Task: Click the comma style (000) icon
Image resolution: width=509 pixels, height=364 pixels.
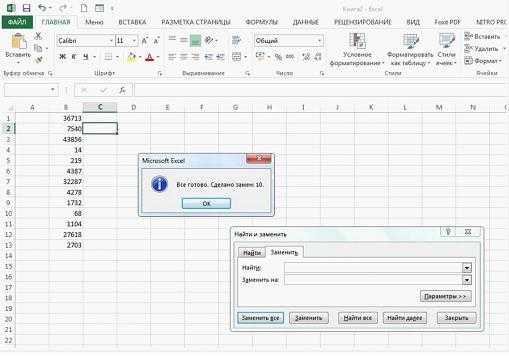Action: point(290,57)
